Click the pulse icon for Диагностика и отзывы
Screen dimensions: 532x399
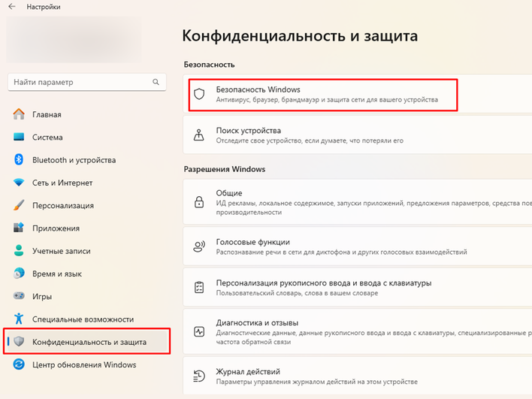pos(199,331)
